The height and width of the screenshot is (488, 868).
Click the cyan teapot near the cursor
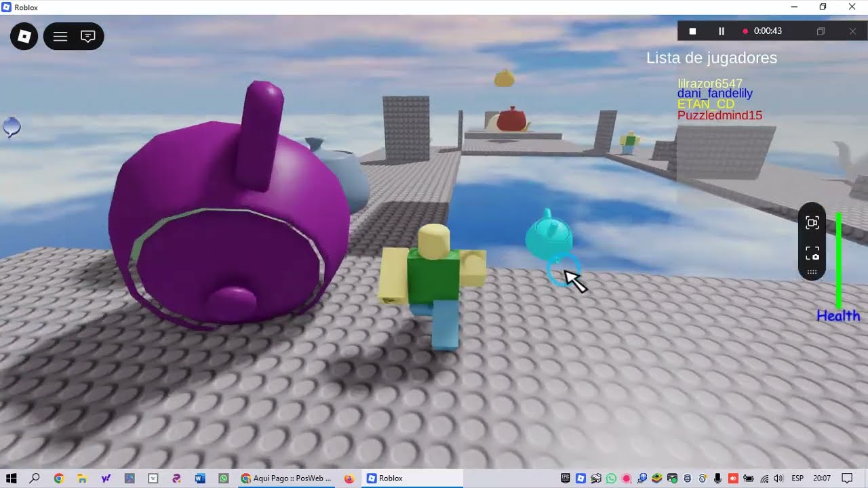[x=549, y=236]
